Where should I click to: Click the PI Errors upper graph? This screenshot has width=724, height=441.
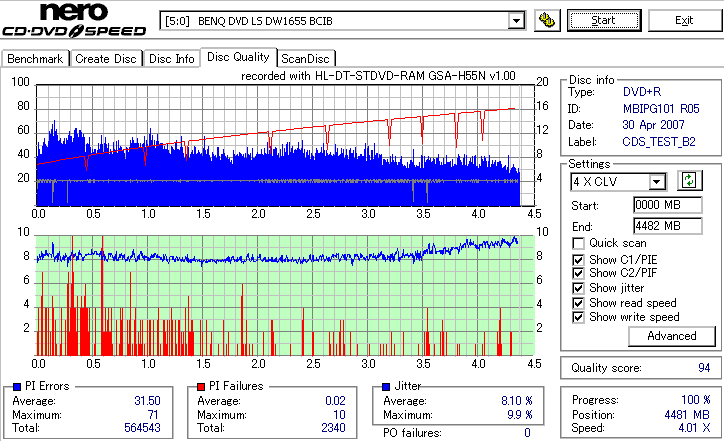[x=285, y=145]
